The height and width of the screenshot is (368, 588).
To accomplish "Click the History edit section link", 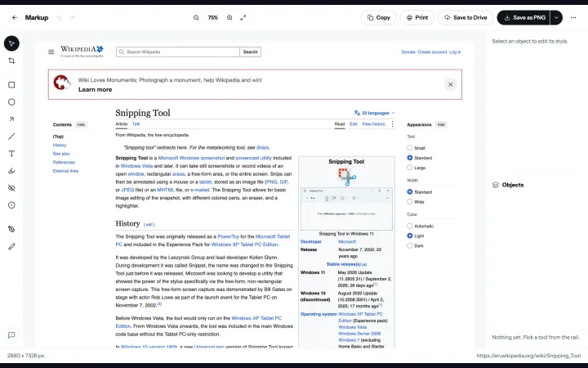I will point(149,225).
